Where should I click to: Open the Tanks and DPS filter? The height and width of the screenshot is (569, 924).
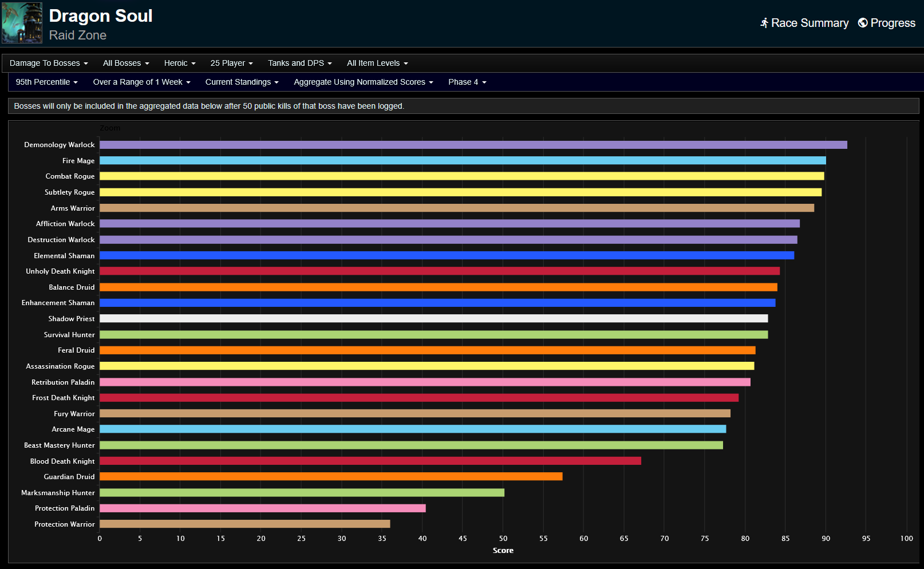pos(299,63)
